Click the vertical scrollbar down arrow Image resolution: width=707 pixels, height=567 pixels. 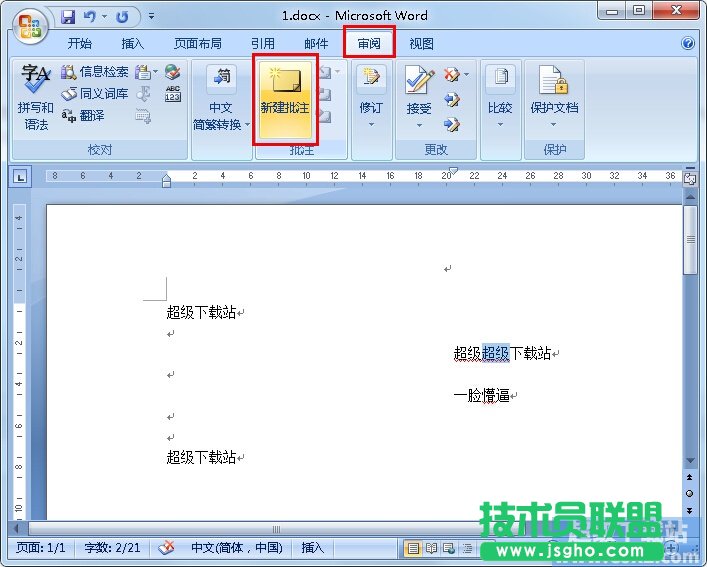689,461
